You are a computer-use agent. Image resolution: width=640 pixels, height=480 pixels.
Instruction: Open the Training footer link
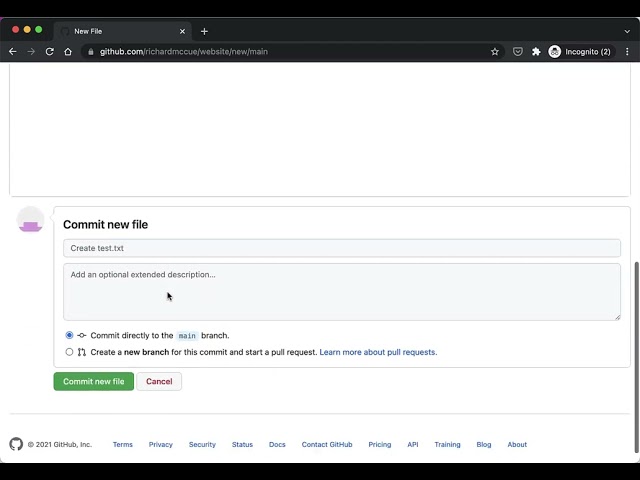click(447, 444)
